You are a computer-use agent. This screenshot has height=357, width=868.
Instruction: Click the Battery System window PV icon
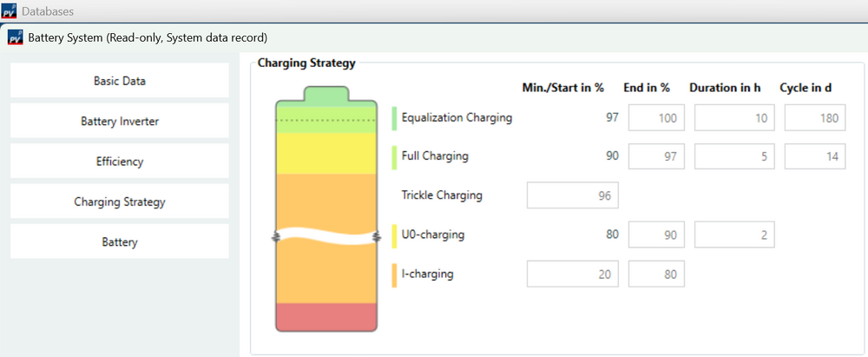(x=16, y=37)
